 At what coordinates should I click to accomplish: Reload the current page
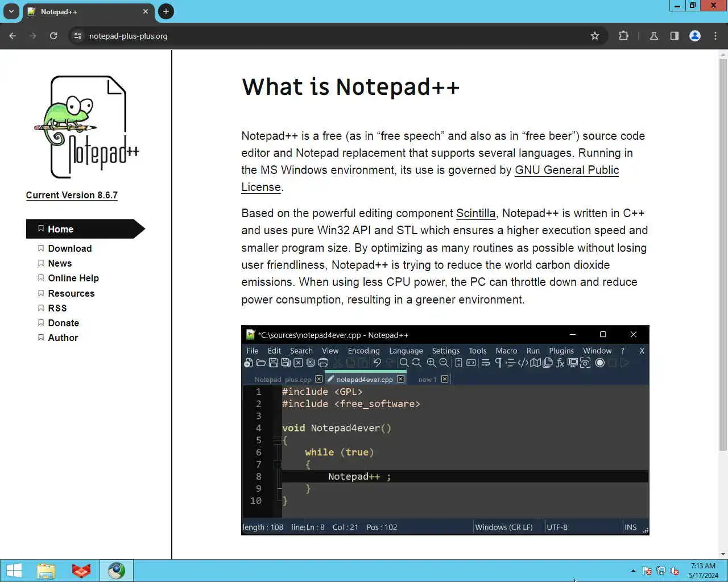53,36
